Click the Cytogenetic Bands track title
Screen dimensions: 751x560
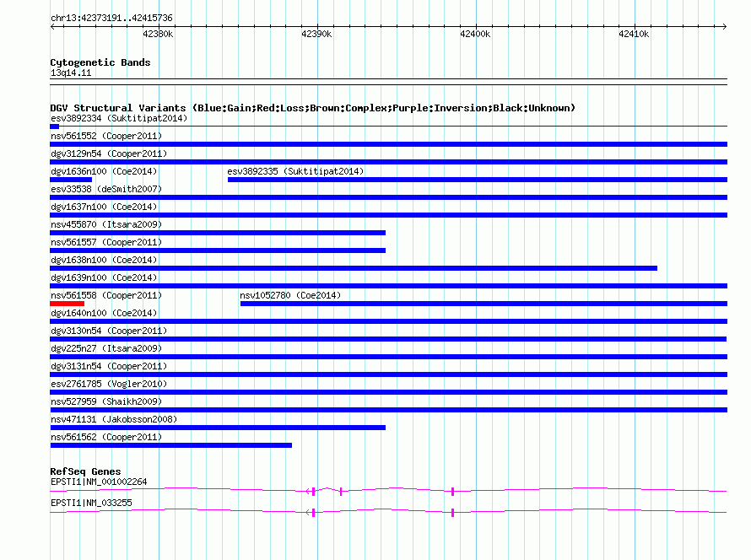tap(100, 62)
